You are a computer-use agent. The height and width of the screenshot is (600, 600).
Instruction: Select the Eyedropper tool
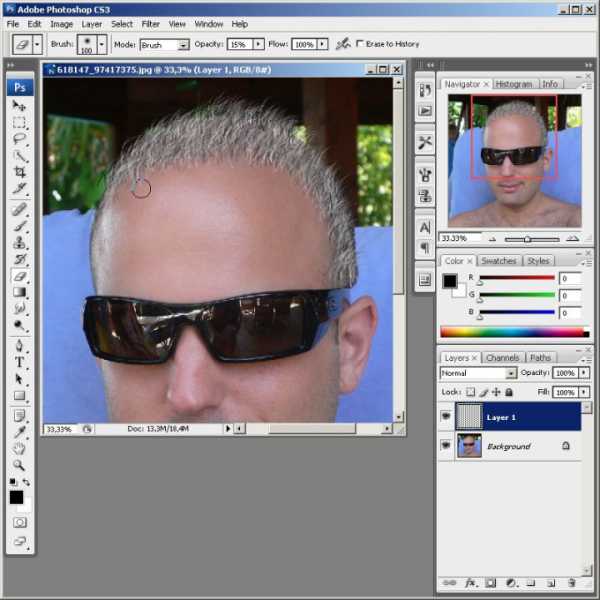coord(19,432)
